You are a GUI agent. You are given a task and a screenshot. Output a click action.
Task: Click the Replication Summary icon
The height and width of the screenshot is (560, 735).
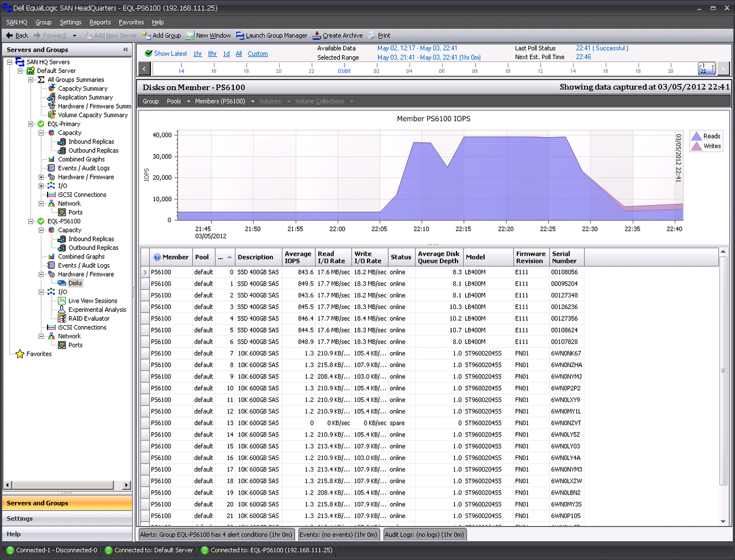[x=52, y=98]
